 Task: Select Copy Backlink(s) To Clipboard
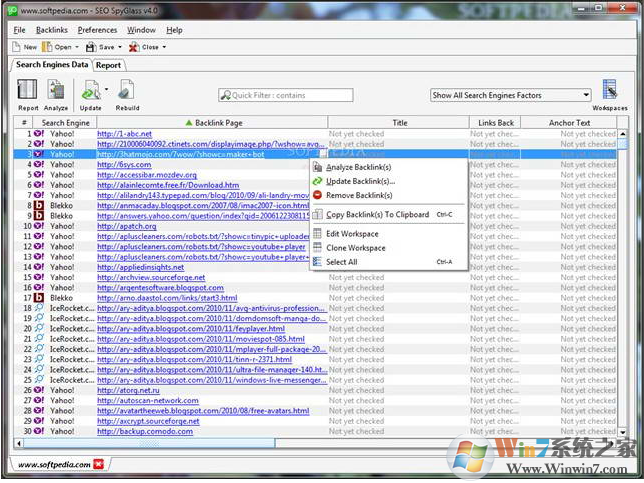pos(377,214)
